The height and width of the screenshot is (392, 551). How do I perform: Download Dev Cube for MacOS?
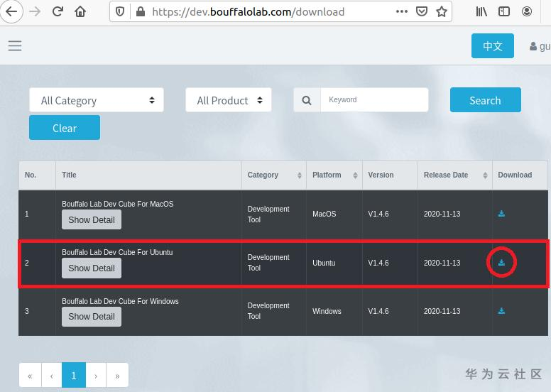coord(501,214)
